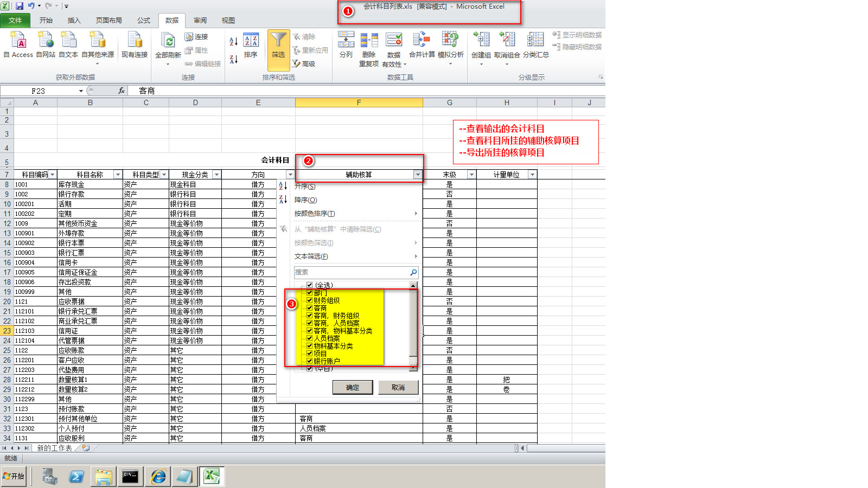868x488 pixels.
Task: Click the Text to Columns (分列) icon
Action: pyautogui.click(x=346, y=40)
